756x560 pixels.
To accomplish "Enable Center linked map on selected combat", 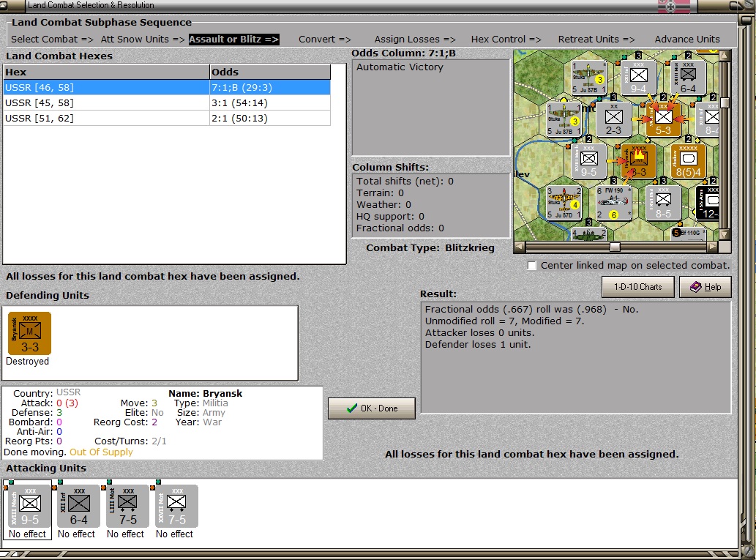I will click(532, 266).
